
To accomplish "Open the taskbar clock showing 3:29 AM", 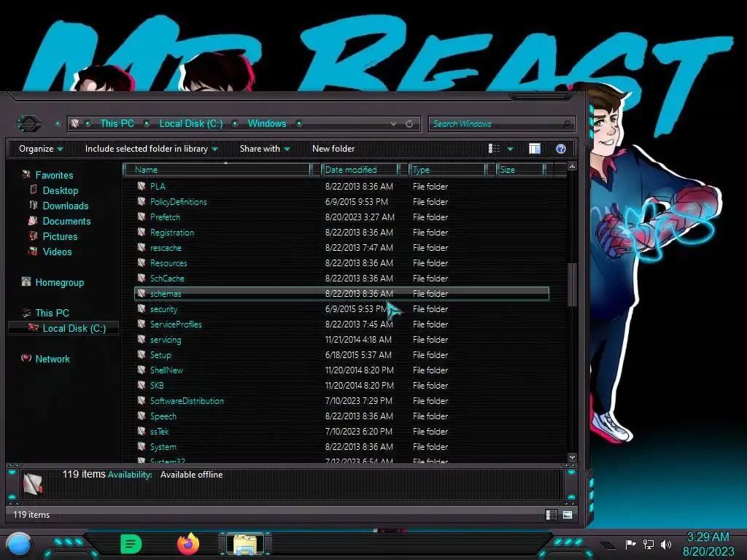I will [708, 544].
